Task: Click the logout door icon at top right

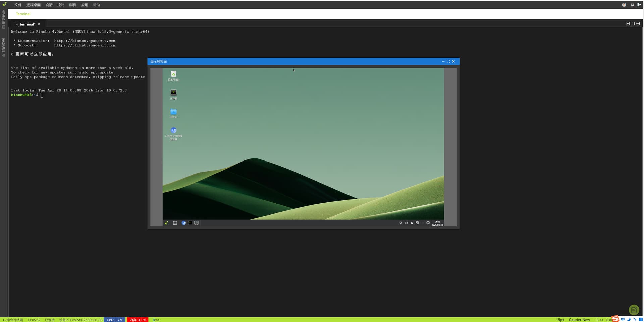Action: tap(639, 5)
